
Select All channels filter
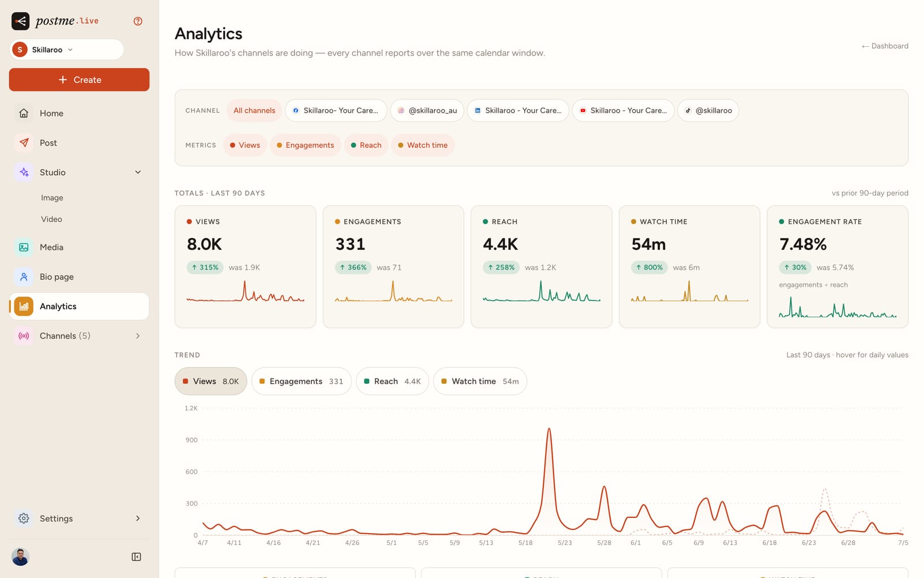coord(254,110)
